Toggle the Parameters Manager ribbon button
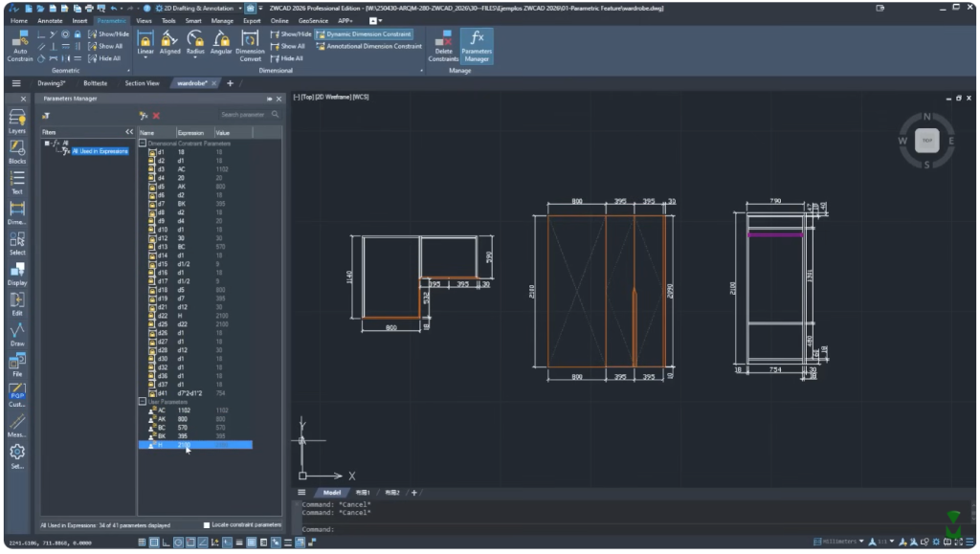The height and width of the screenshot is (554, 980). (x=477, y=46)
